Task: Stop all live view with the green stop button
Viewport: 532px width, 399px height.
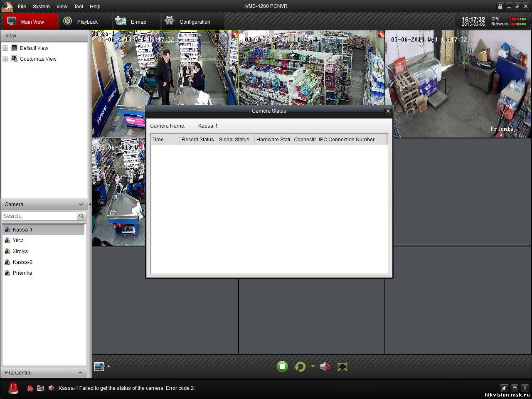Action: (x=282, y=367)
